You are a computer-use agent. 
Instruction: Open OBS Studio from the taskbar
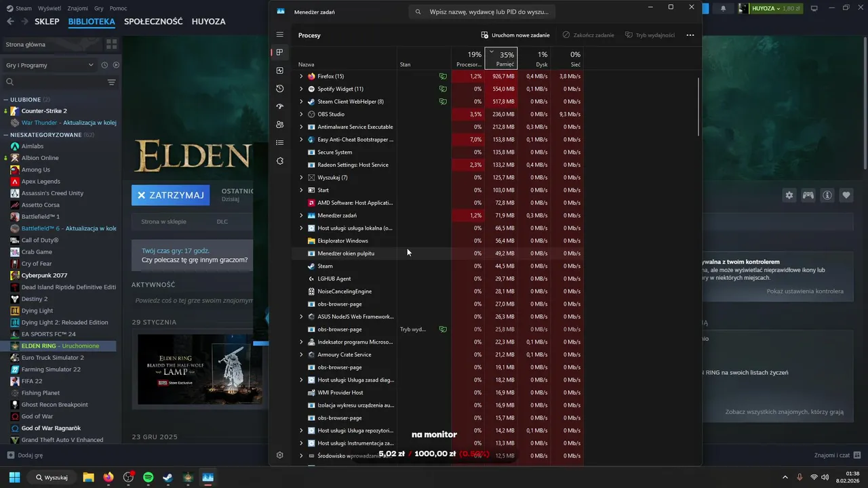[128, 477]
